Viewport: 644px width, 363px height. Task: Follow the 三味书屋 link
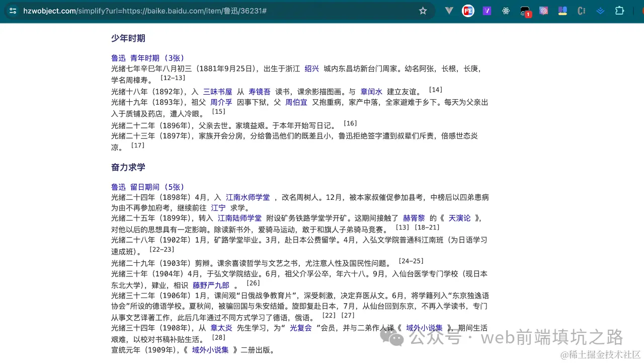tap(217, 92)
